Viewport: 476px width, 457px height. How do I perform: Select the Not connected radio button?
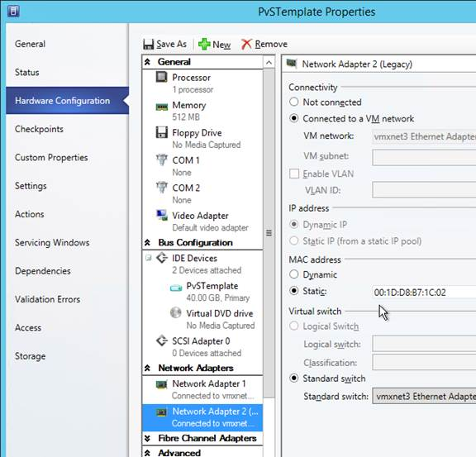coord(294,102)
